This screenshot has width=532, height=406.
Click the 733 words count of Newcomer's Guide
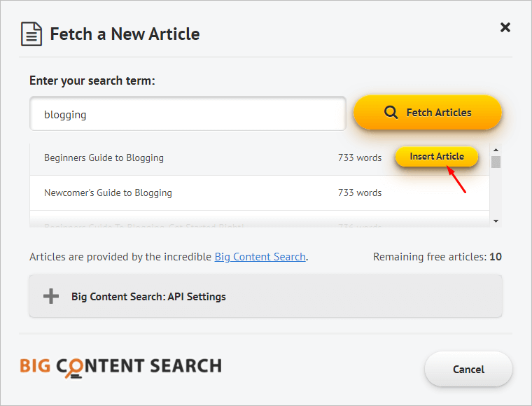(360, 192)
